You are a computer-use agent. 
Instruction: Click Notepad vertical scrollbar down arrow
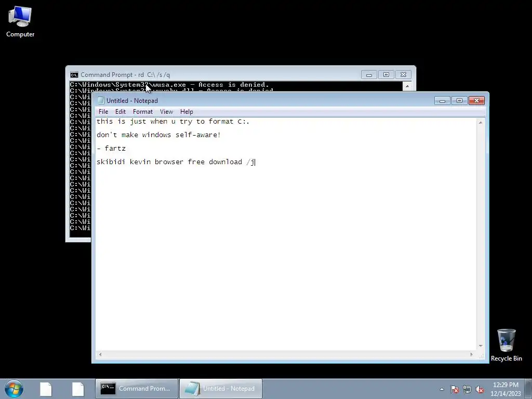click(x=481, y=345)
